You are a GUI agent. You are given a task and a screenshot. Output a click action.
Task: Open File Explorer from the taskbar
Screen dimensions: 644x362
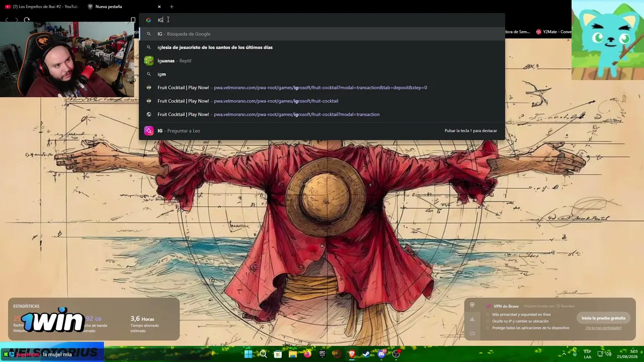coord(292,354)
